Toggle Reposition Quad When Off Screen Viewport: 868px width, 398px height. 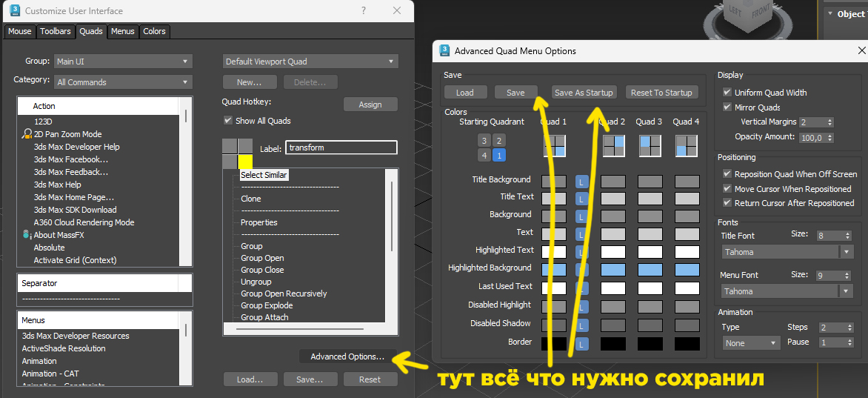click(x=727, y=174)
